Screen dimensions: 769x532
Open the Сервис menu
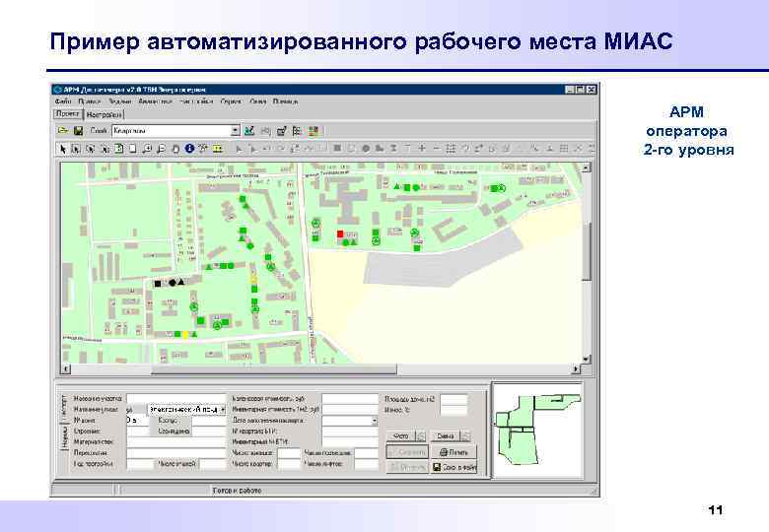tap(231, 101)
